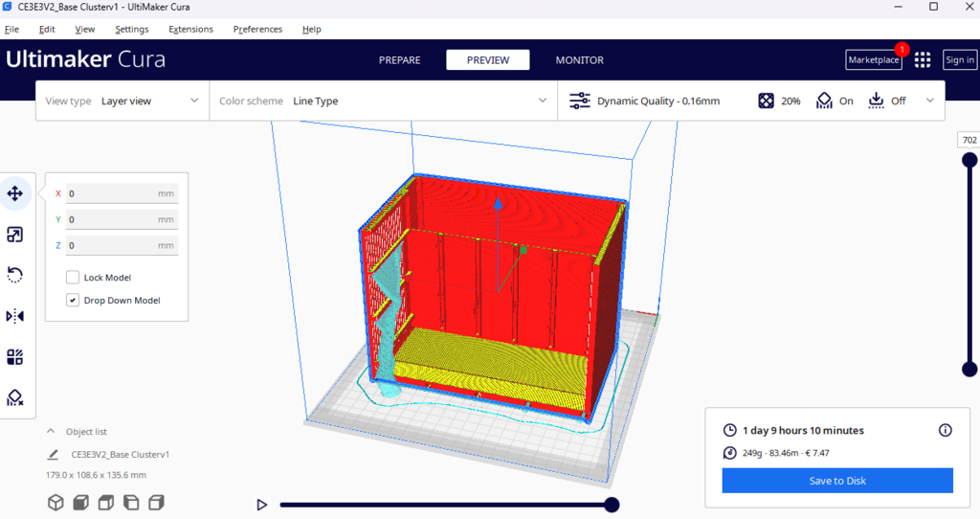Rename model with pencil icon

tap(54, 455)
